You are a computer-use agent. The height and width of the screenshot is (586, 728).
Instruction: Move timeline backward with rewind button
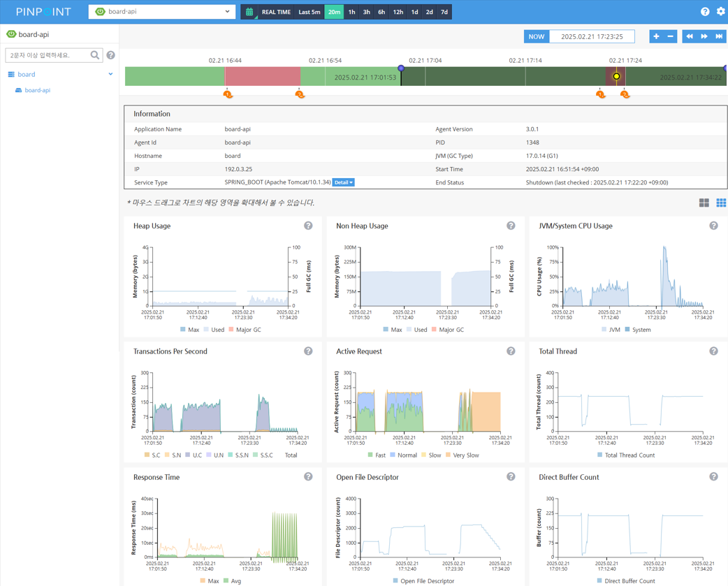690,36
